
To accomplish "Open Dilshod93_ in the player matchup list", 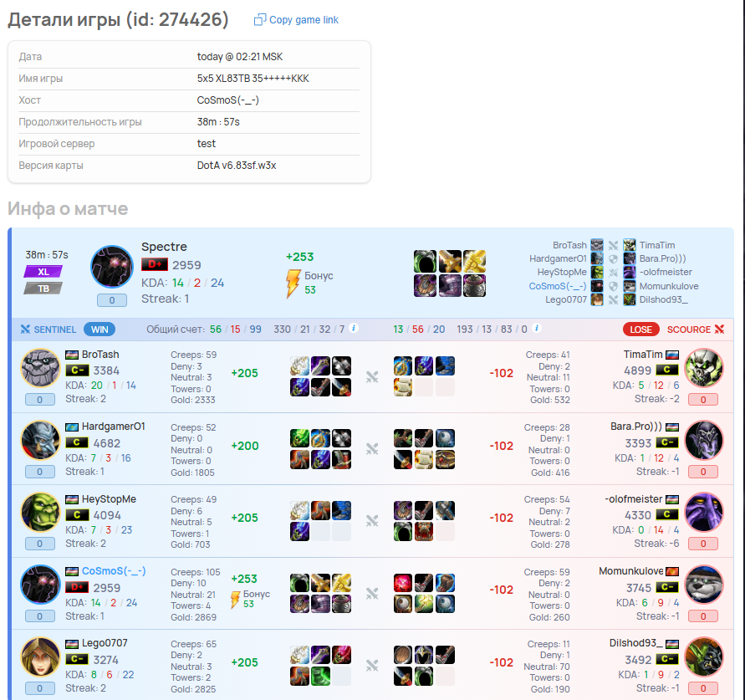I will (x=663, y=299).
